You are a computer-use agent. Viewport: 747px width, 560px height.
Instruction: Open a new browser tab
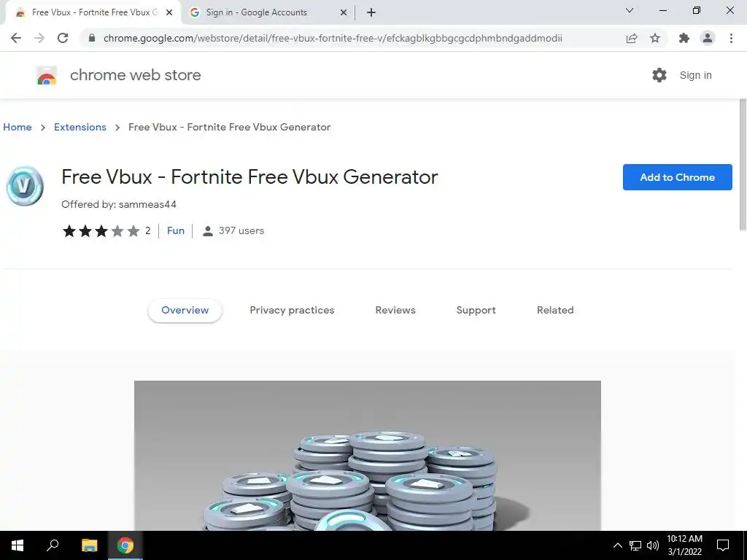[x=371, y=12]
